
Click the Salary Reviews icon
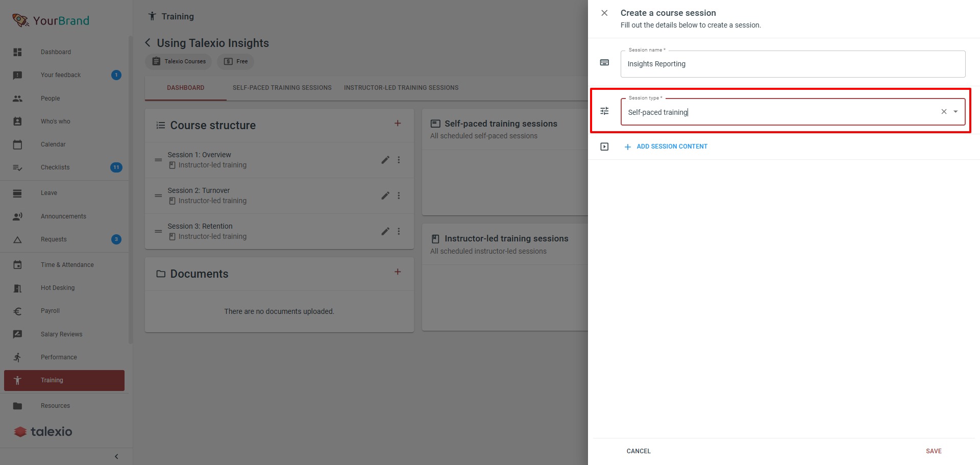[x=17, y=334]
